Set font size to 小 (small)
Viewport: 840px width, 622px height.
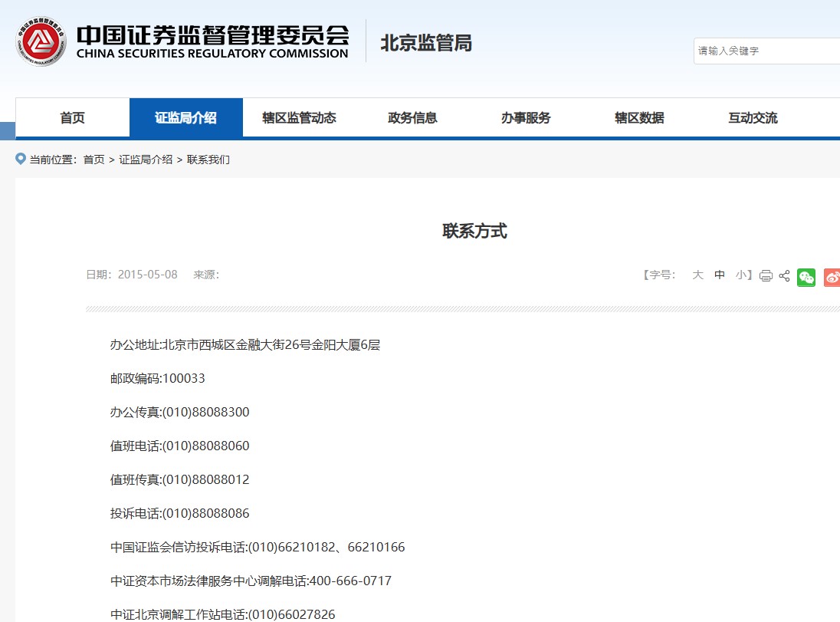pos(740,275)
